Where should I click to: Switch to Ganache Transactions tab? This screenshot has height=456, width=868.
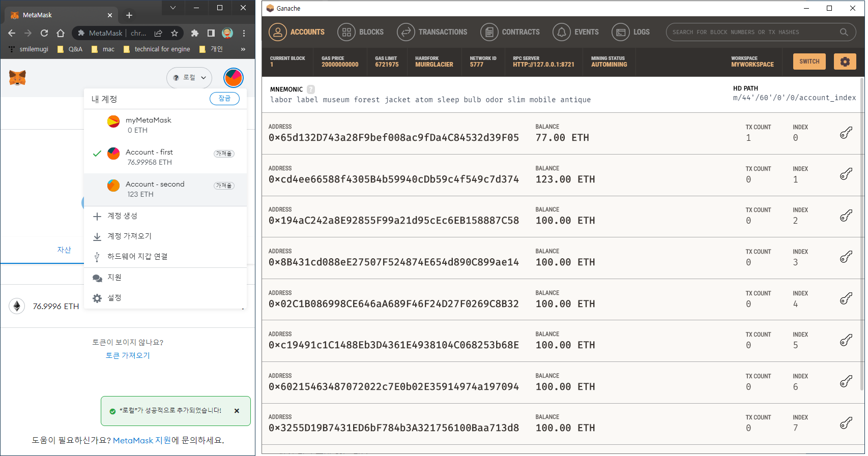pyautogui.click(x=432, y=32)
